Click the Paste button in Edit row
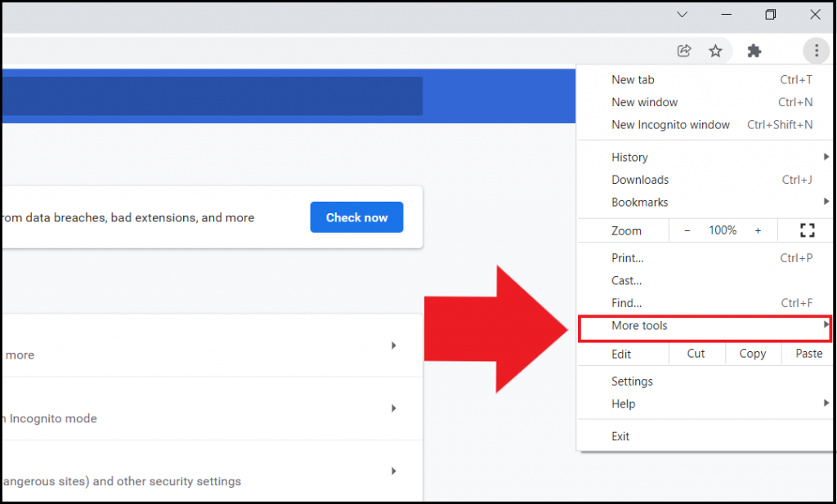The height and width of the screenshot is (504, 837). tap(808, 354)
